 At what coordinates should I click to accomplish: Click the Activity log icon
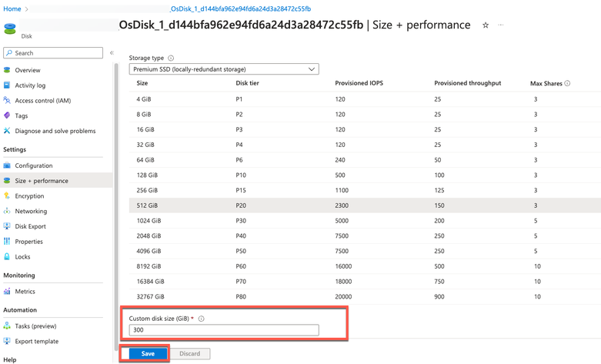point(7,85)
